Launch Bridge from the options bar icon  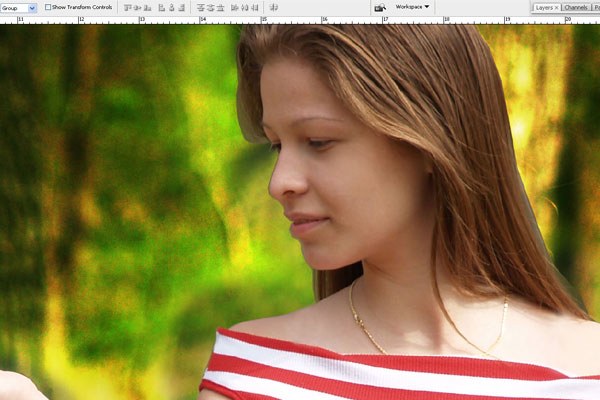coord(380,7)
